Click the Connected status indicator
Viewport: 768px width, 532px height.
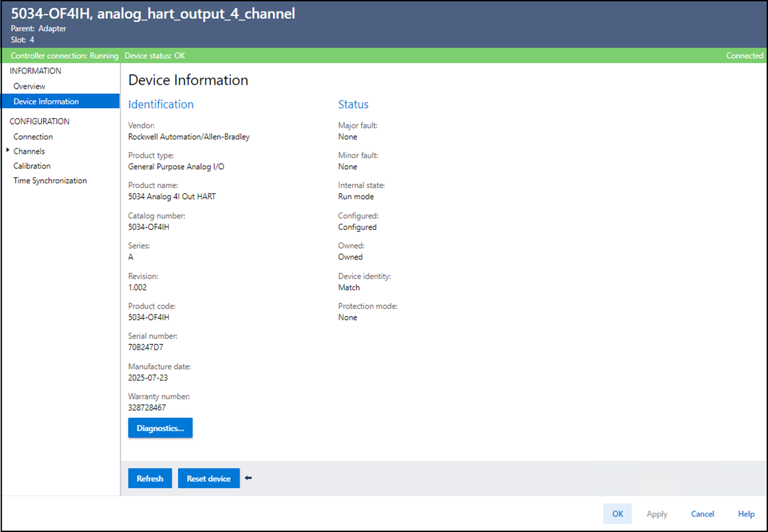pyautogui.click(x=744, y=56)
